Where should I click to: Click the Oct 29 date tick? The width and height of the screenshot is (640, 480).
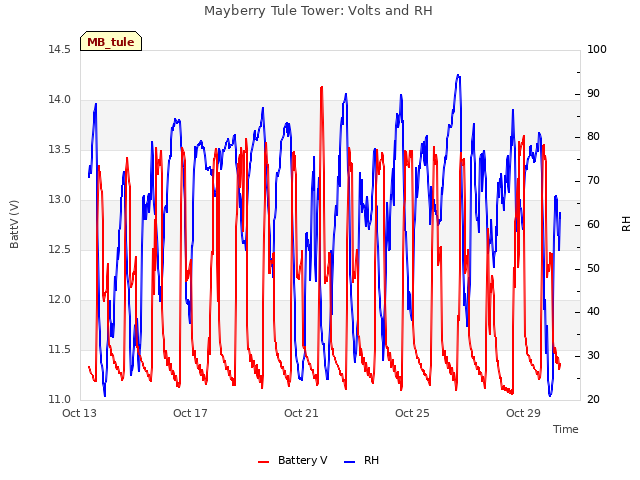click(x=523, y=413)
